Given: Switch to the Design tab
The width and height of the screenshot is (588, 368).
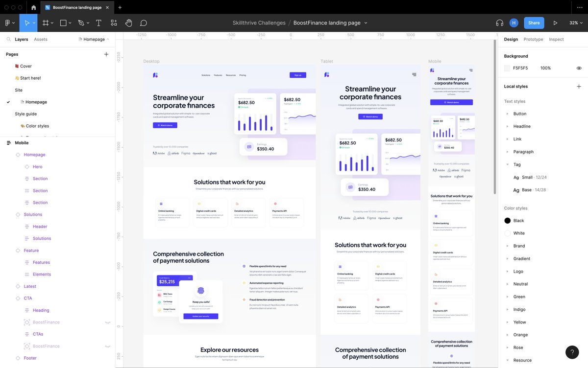Looking at the screenshot, I should click(x=511, y=39).
